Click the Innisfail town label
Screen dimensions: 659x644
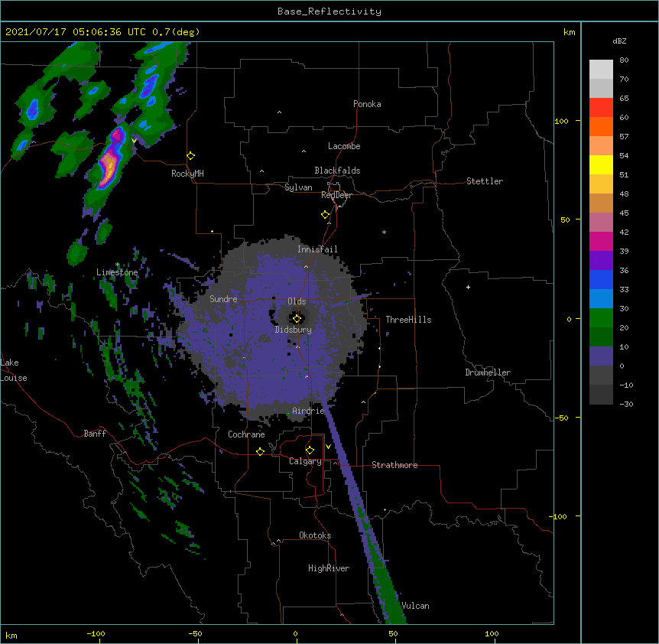317,249
